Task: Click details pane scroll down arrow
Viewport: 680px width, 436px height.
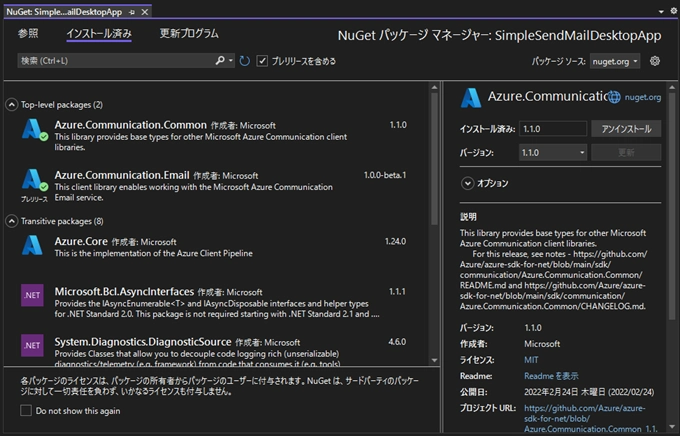Action: (672, 427)
